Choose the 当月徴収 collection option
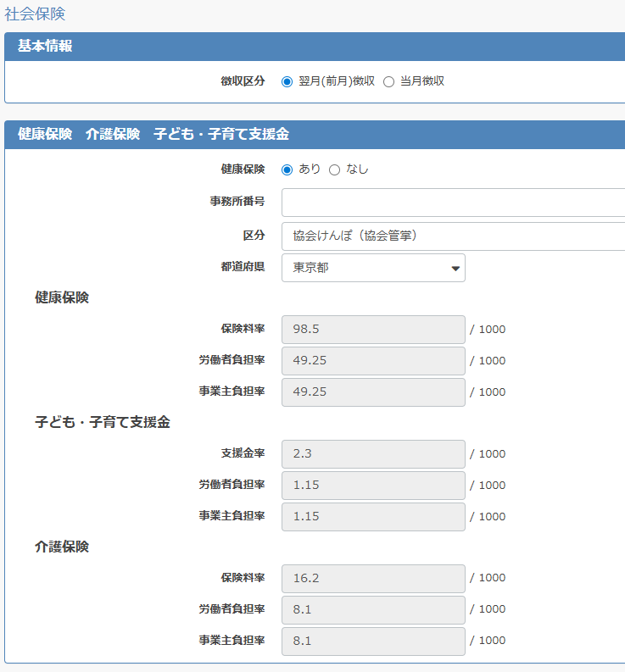The width and height of the screenshot is (625, 672). coord(389,81)
